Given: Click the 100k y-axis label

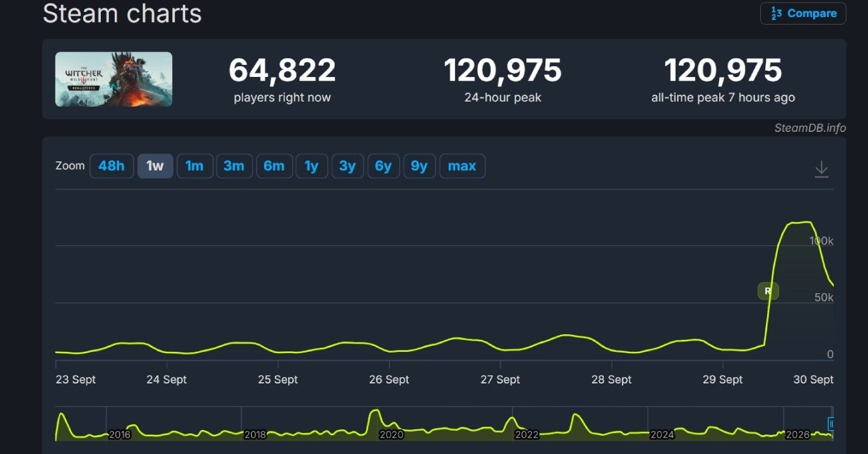Looking at the screenshot, I should (x=821, y=241).
